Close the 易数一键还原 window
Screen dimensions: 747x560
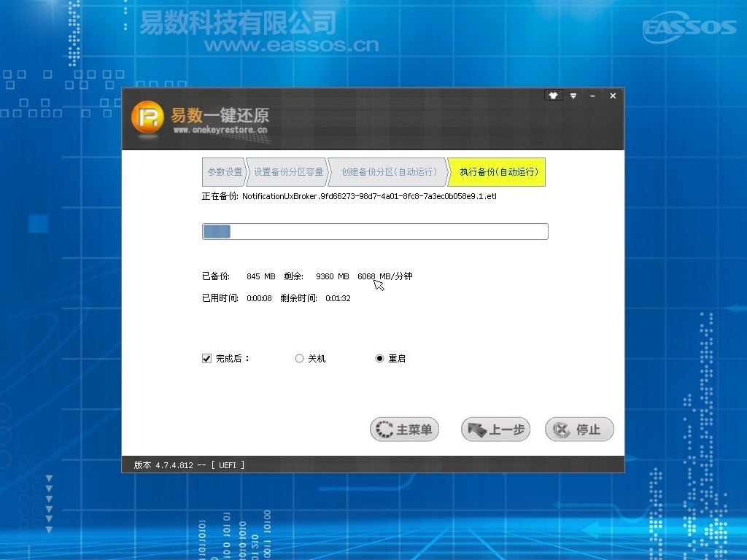point(613,96)
